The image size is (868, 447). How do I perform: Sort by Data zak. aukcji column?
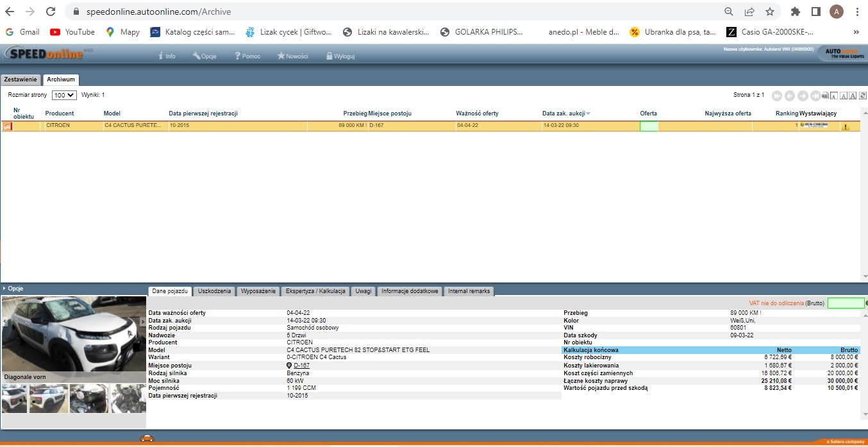564,114
